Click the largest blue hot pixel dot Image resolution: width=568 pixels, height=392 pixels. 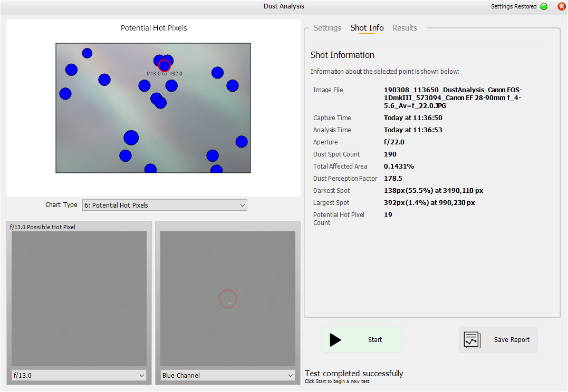pyautogui.click(x=131, y=138)
